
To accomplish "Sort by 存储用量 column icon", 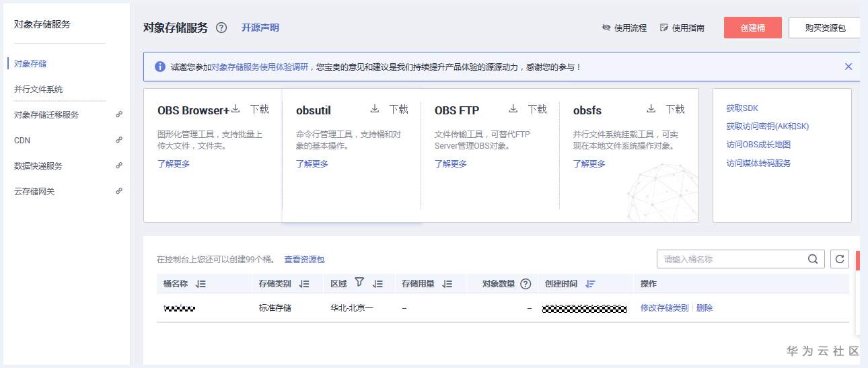I will point(447,284).
